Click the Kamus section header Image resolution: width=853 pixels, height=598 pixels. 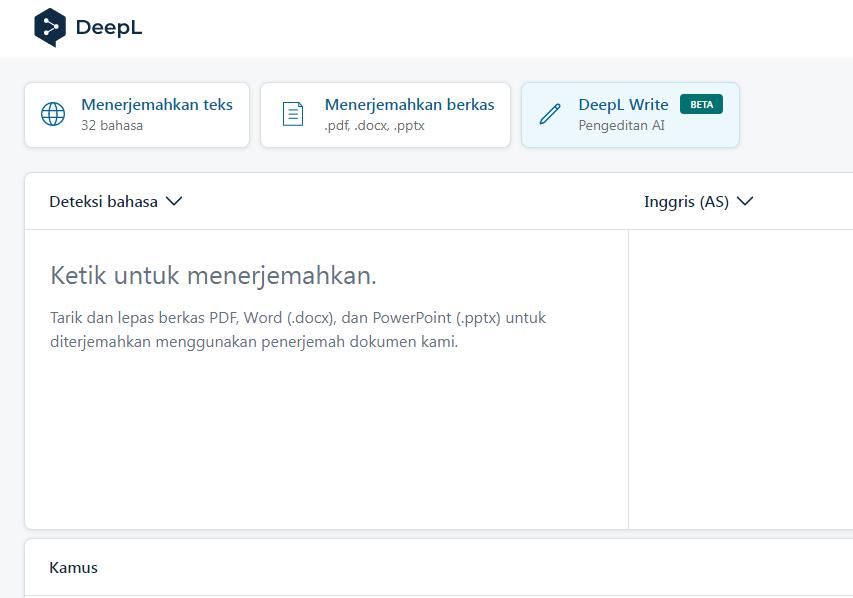(x=73, y=568)
